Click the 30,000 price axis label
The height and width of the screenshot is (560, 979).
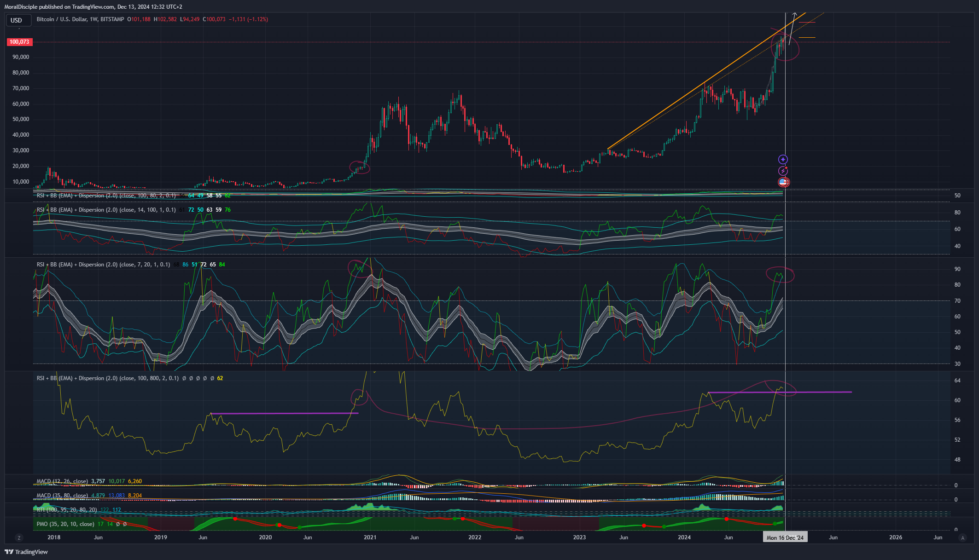pos(21,150)
